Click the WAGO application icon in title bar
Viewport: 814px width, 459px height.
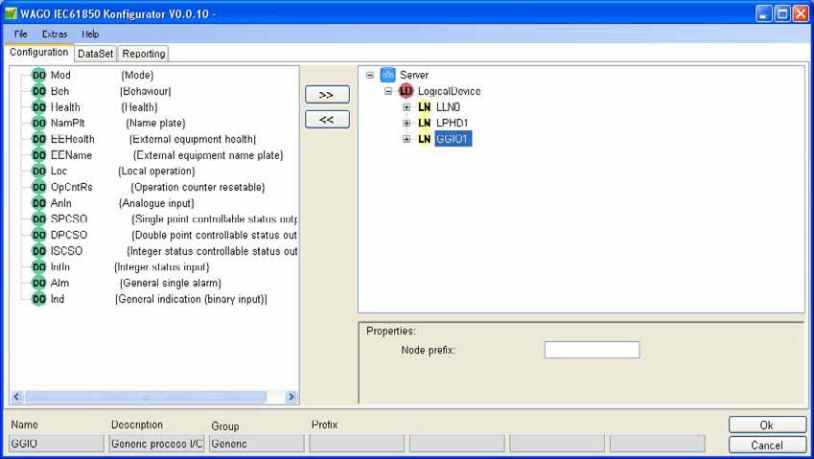(x=11, y=14)
